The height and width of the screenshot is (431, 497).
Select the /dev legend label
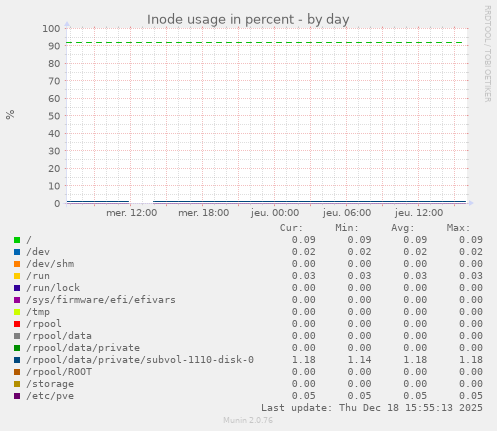tap(38, 252)
